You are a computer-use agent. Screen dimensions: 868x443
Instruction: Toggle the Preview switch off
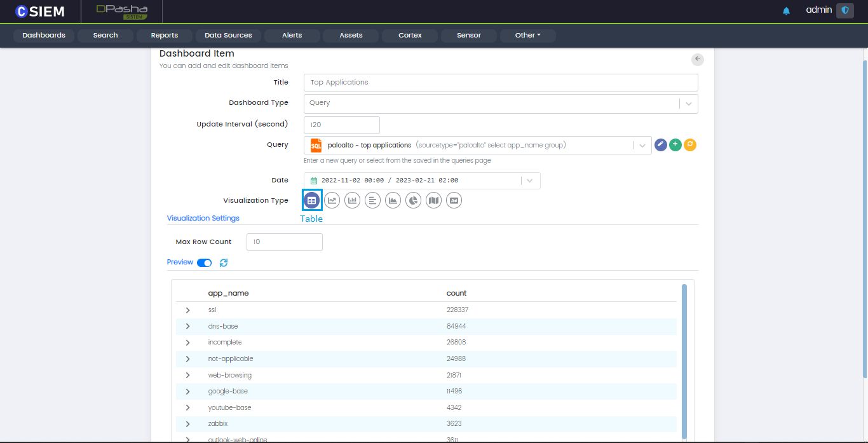(x=204, y=262)
